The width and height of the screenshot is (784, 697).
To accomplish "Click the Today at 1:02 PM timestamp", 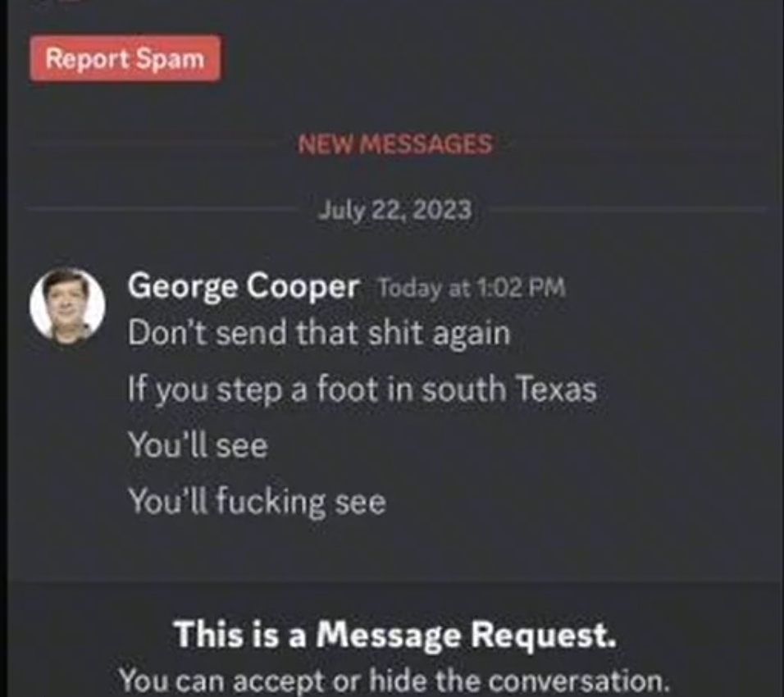I will [x=472, y=288].
